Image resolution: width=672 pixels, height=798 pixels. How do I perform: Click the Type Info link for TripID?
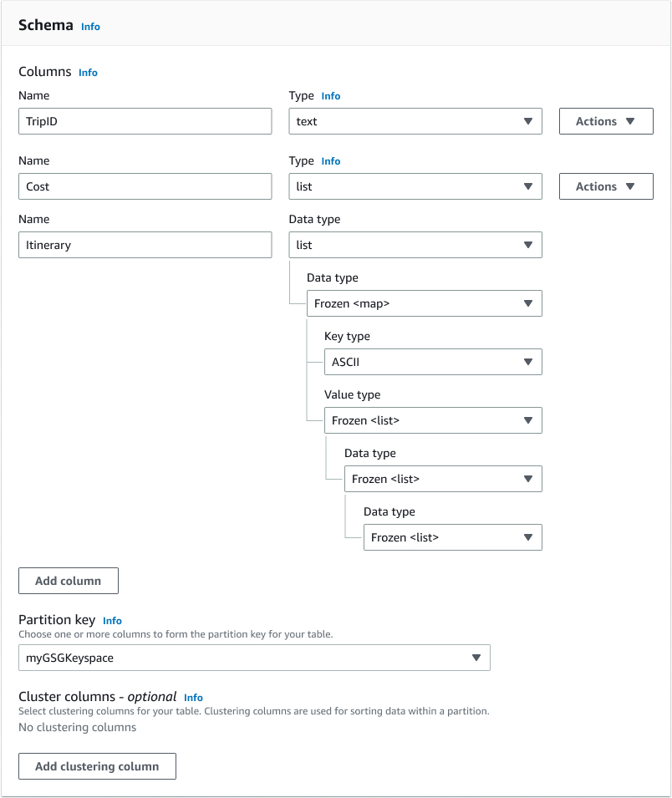point(331,95)
